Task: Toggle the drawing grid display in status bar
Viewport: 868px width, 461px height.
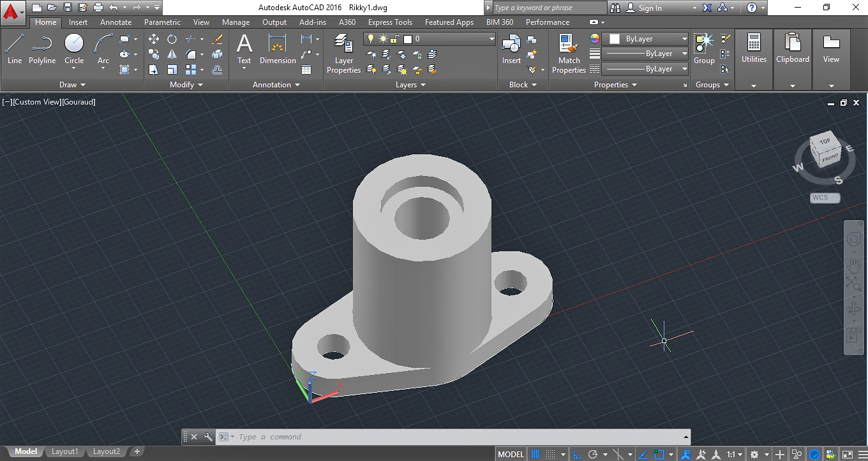Action: [x=536, y=455]
